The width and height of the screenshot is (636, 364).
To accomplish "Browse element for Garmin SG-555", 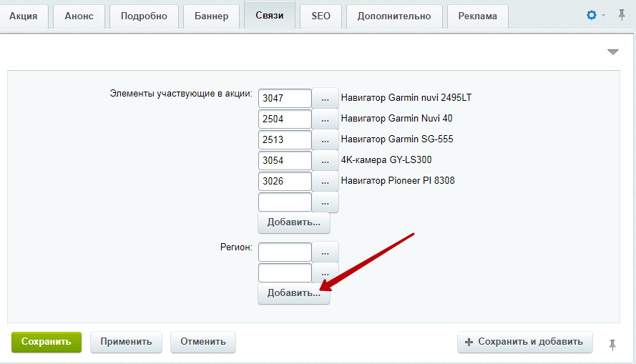I will (326, 139).
